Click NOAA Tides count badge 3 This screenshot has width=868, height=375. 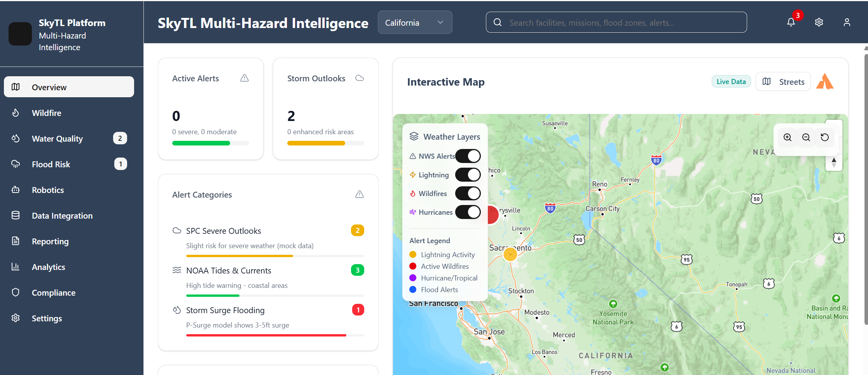coord(358,270)
